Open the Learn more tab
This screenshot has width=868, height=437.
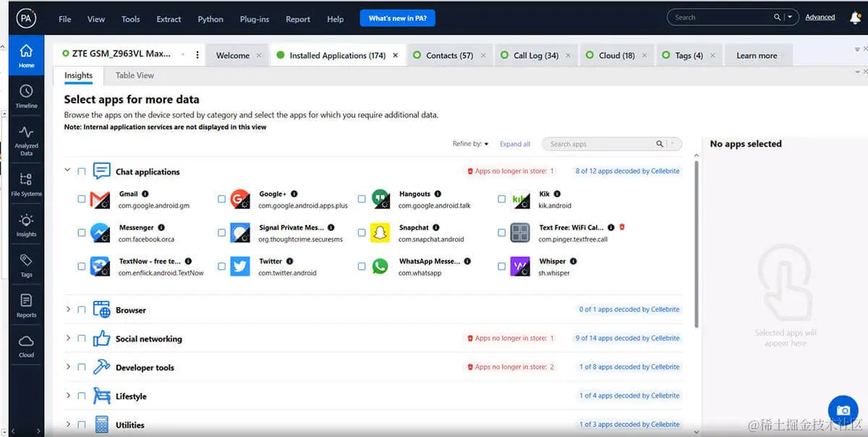click(x=757, y=56)
